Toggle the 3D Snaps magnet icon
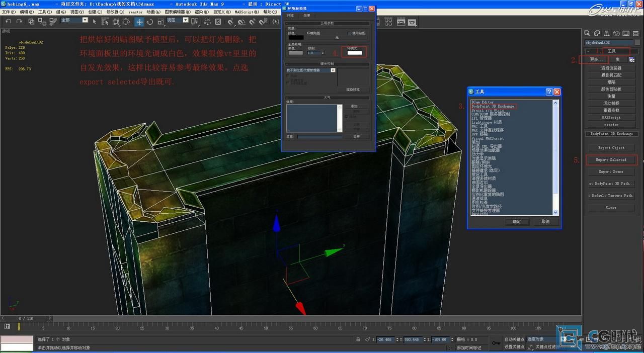Screen dimensions: 644x353 [230, 22]
